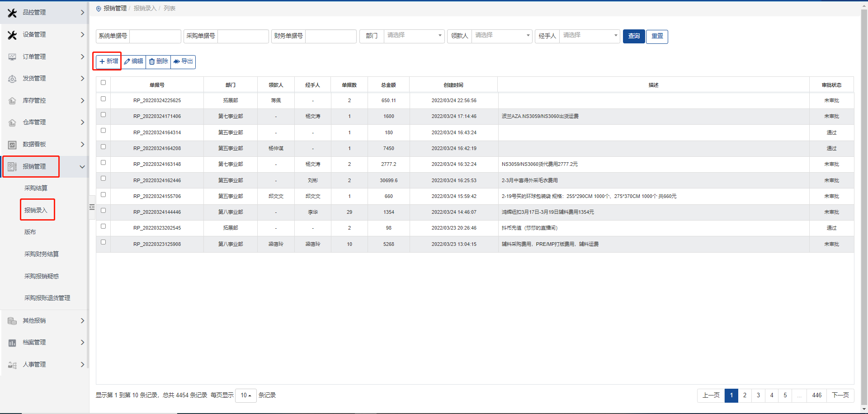This screenshot has height=414, width=868.
Task: Click the 人事管理 people icon
Action: click(12, 365)
